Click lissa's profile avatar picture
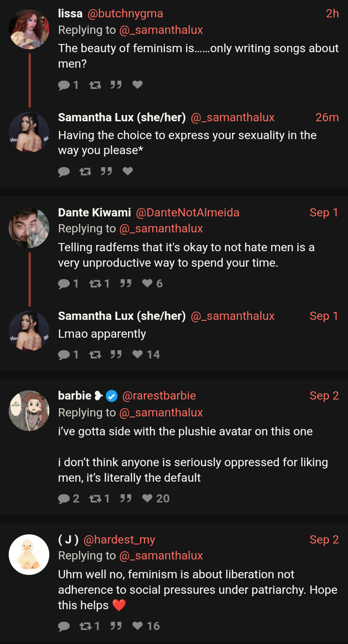The image size is (348, 644). coord(29,29)
